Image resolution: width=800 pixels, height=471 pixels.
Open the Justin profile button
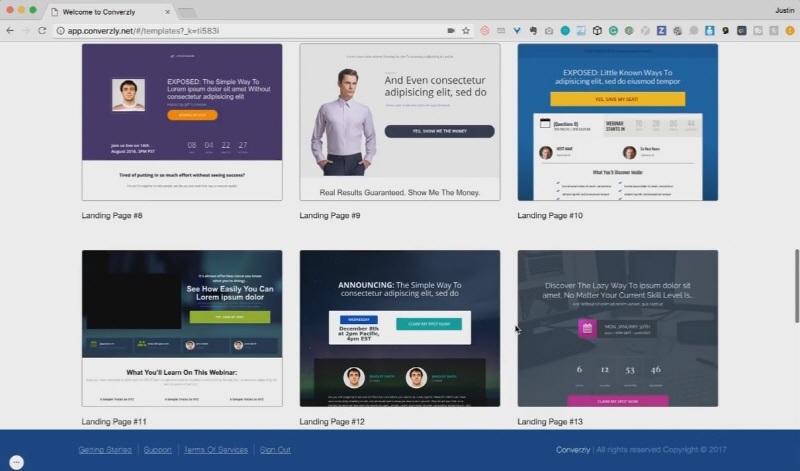(x=784, y=10)
